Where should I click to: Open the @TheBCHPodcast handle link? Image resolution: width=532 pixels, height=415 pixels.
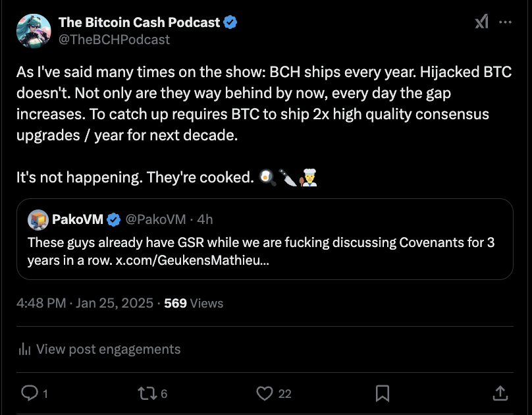tap(114, 40)
